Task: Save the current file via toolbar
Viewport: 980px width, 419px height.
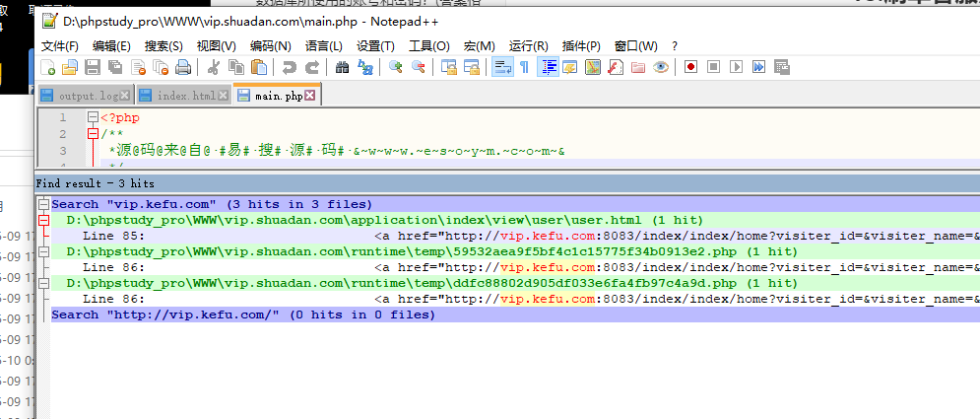Action: click(93, 67)
